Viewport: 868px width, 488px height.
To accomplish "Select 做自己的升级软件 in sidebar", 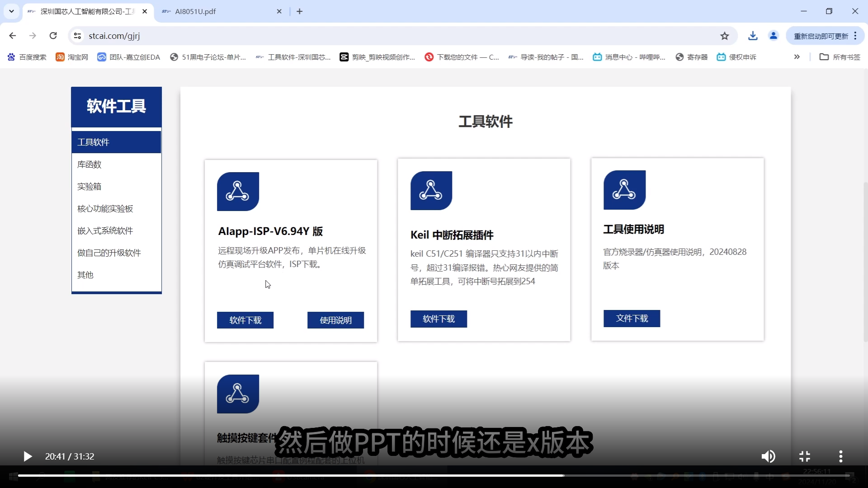I will pos(116,253).
